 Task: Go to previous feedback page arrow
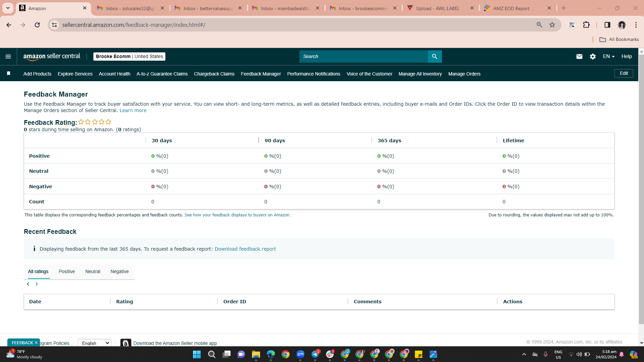point(28,284)
